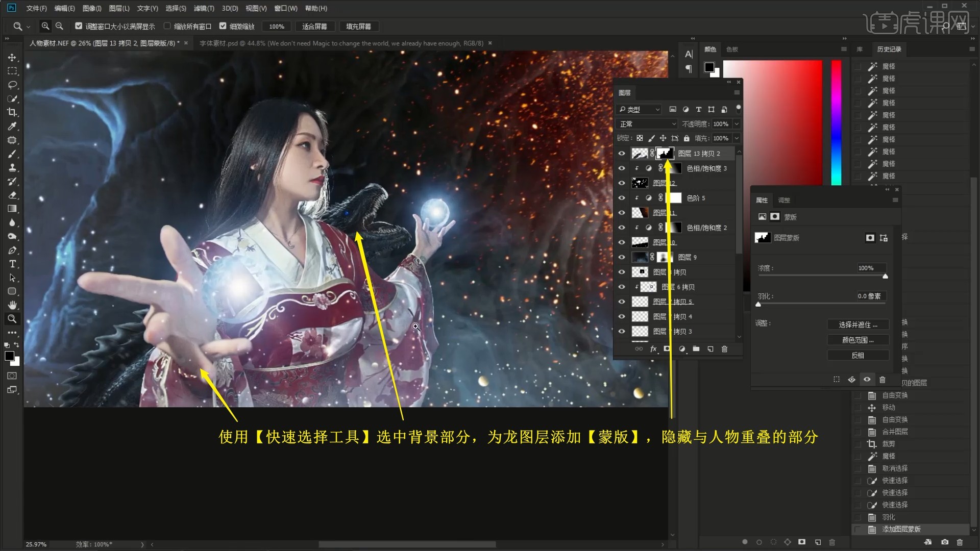The width and height of the screenshot is (980, 551).
Task: Click the 适合屏幕 button
Action: (x=314, y=27)
